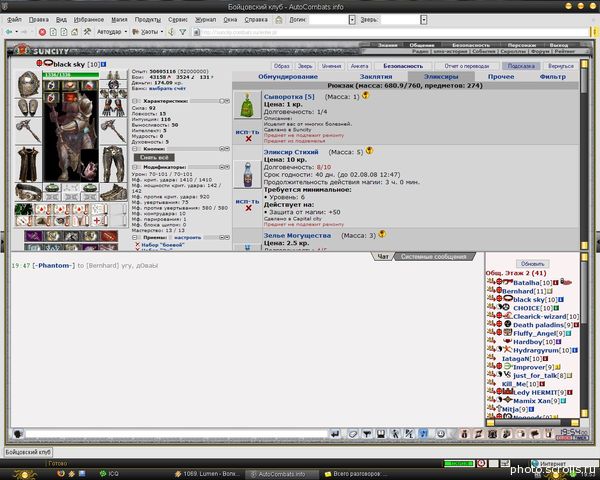Open the Эликсиры inventory tab

(x=441, y=77)
